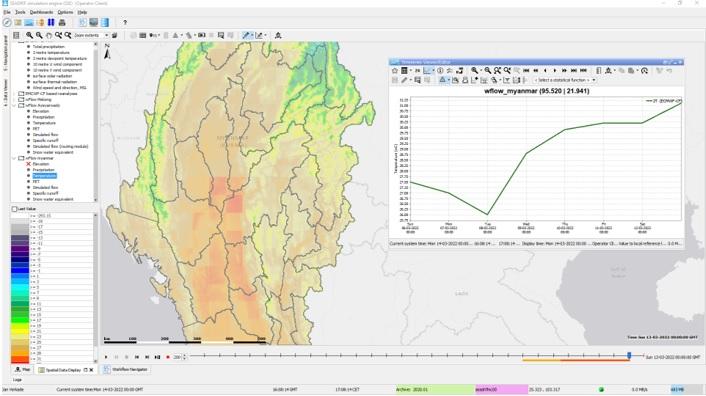This screenshot has width=706, height=396.
Task: Click the print icon in main toolbar
Action: [62, 22]
